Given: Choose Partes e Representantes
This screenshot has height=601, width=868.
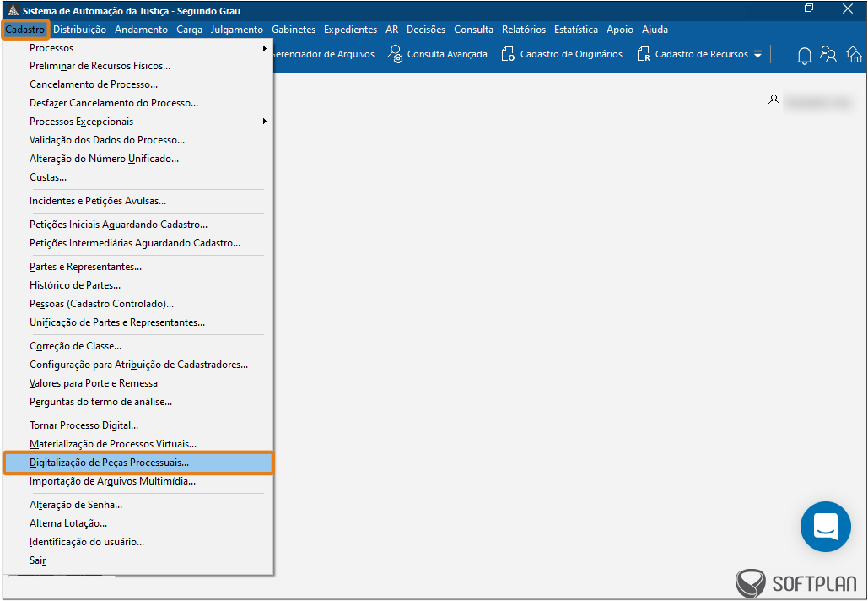Looking at the screenshot, I should [x=138, y=267].
